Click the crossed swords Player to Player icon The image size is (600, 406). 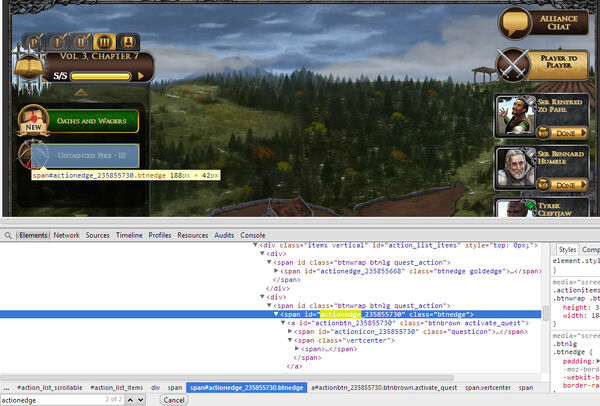pos(513,65)
